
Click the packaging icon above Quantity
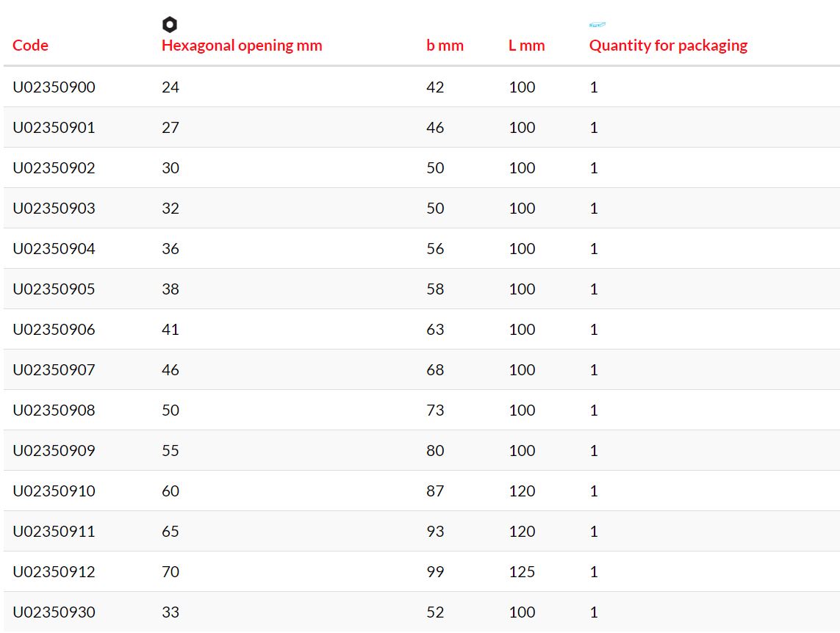pos(597,24)
